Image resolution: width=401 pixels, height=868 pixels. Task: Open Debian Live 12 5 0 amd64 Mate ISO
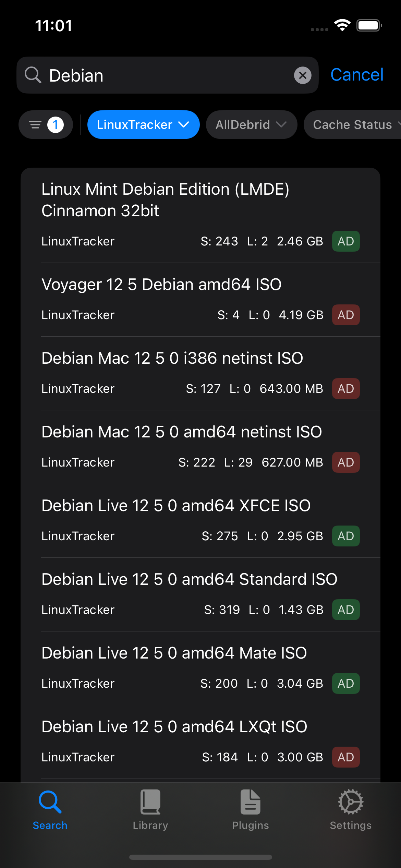click(x=174, y=653)
